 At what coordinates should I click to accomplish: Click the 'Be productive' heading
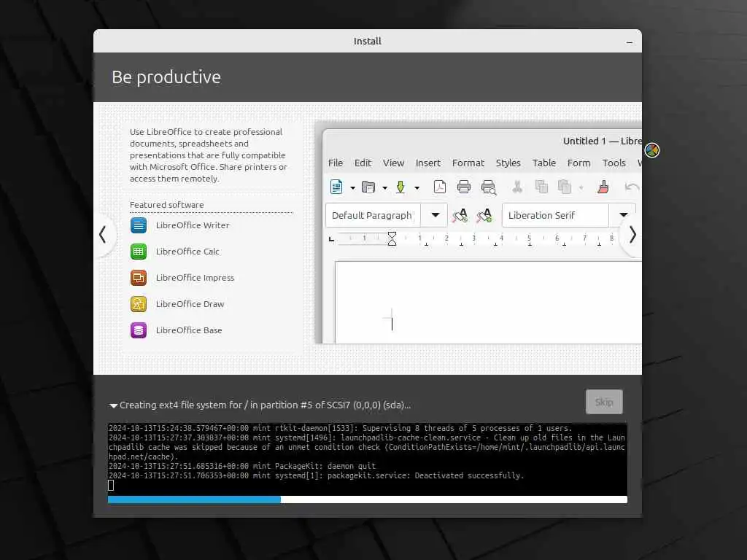point(166,77)
